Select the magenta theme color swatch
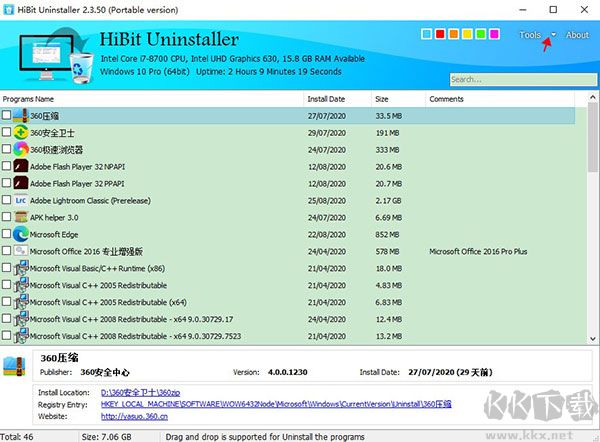The width and height of the screenshot is (600, 442). [494, 34]
